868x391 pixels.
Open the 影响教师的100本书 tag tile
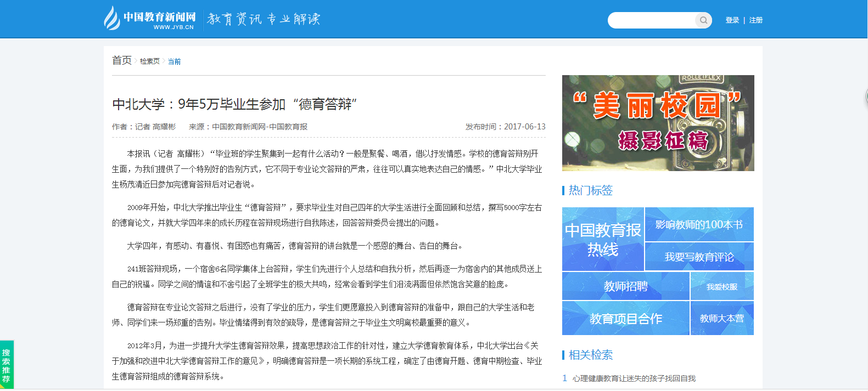[x=699, y=224]
